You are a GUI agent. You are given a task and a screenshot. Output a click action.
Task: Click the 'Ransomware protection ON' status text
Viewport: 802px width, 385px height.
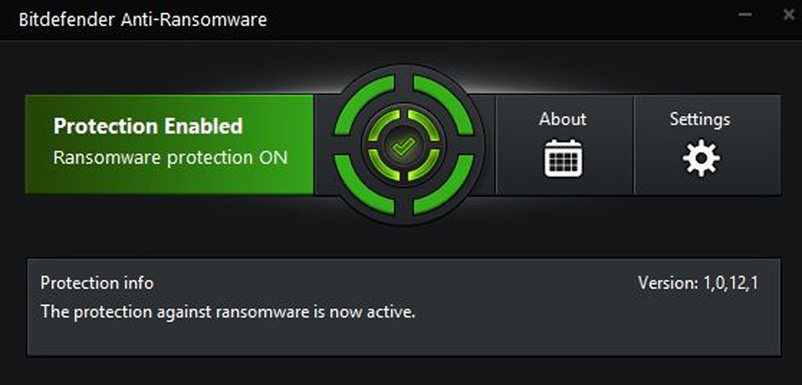pyautogui.click(x=170, y=157)
